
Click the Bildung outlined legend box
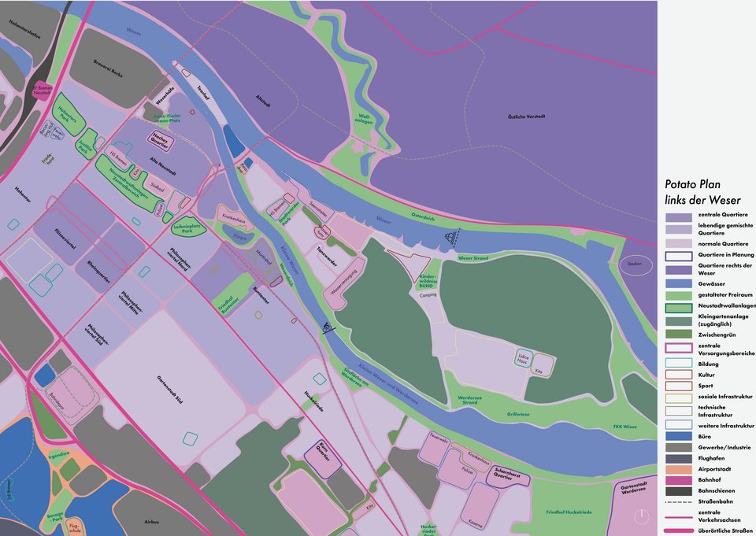click(x=678, y=364)
